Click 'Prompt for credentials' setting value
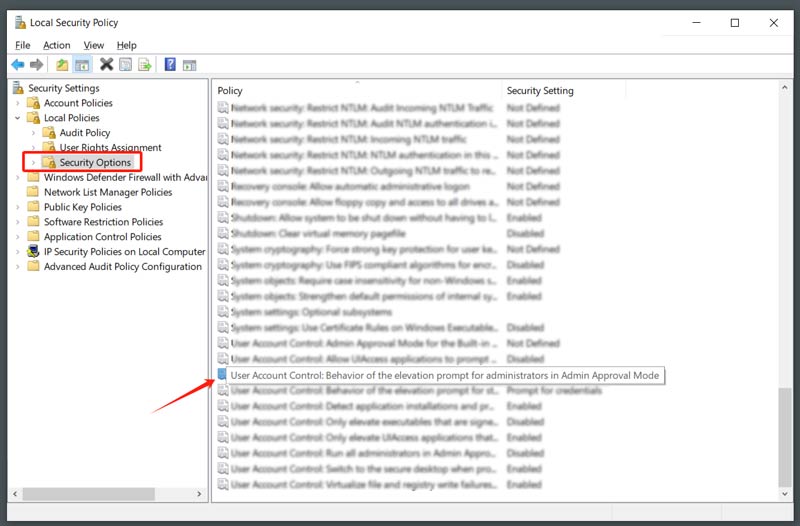The height and width of the screenshot is (526, 800). (x=554, y=390)
